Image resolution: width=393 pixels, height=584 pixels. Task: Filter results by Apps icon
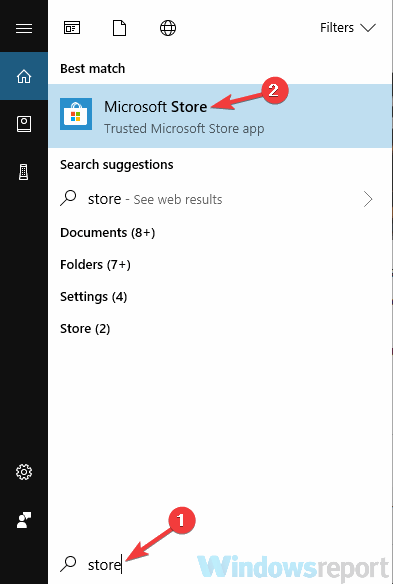(x=72, y=28)
